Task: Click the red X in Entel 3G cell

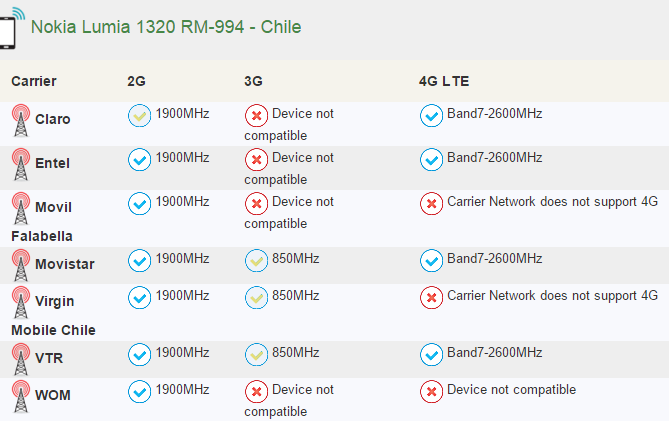Action: pyautogui.click(x=256, y=160)
